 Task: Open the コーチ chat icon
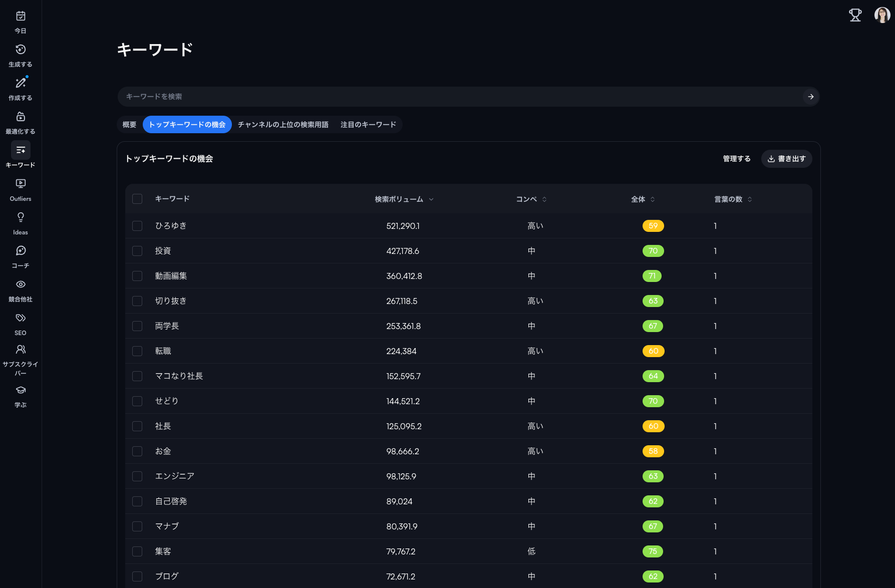(x=21, y=251)
